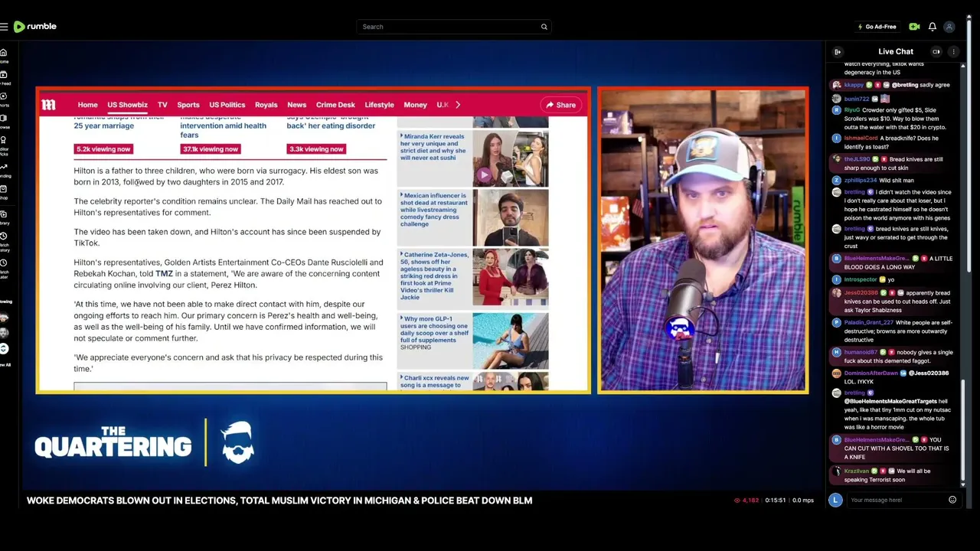Select the Crime Desk tab
Screen dimensions: 980x551
(x=335, y=105)
